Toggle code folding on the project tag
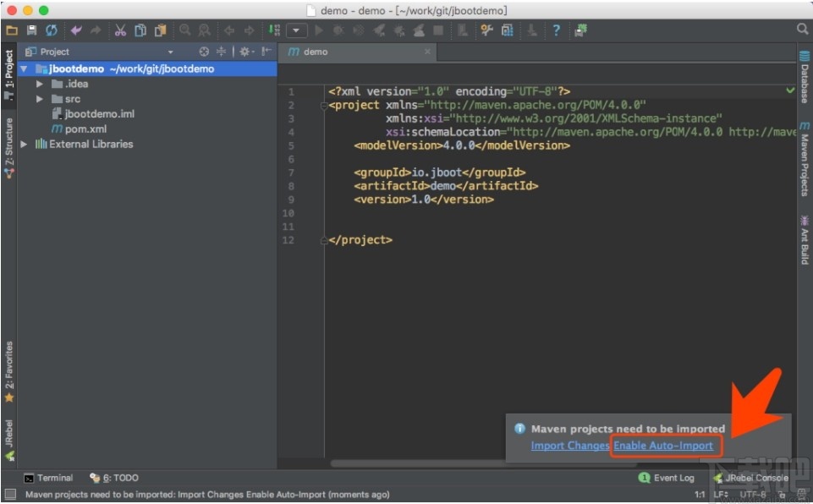Image resolution: width=813 pixels, height=504 pixels. point(323,106)
